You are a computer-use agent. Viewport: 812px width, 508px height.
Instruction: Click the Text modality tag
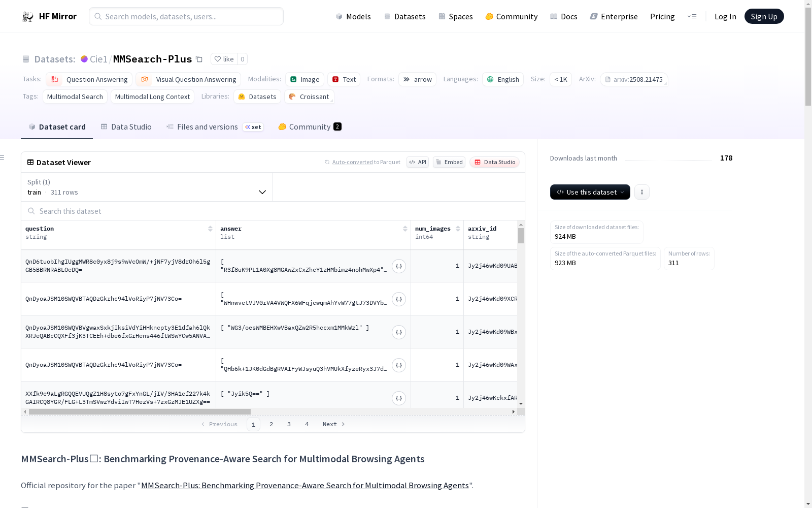(344, 79)
